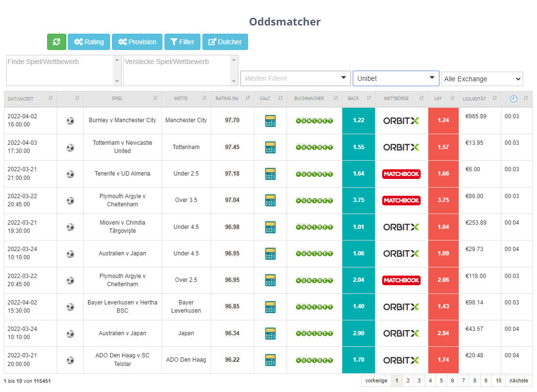Viewport: 537px width, 392px height.
Task: Click OrbitX logo in Tottenham v Newcastle row
Action: 401,147
